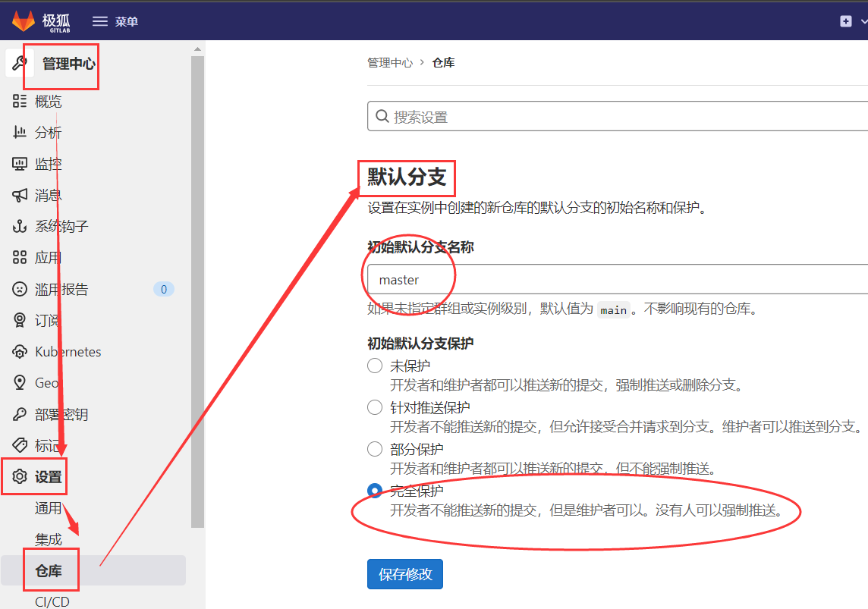Open the 集成 settings sub-item
Viewport: 868px width, 609px height.
click(48, 539)
